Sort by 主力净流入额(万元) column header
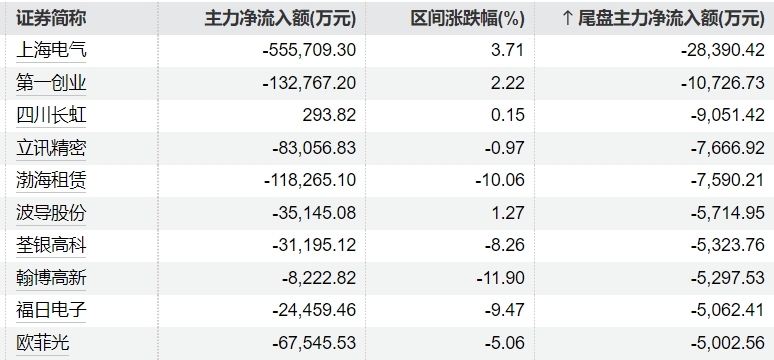Screen dimensions: 774x360 point(280,19)
